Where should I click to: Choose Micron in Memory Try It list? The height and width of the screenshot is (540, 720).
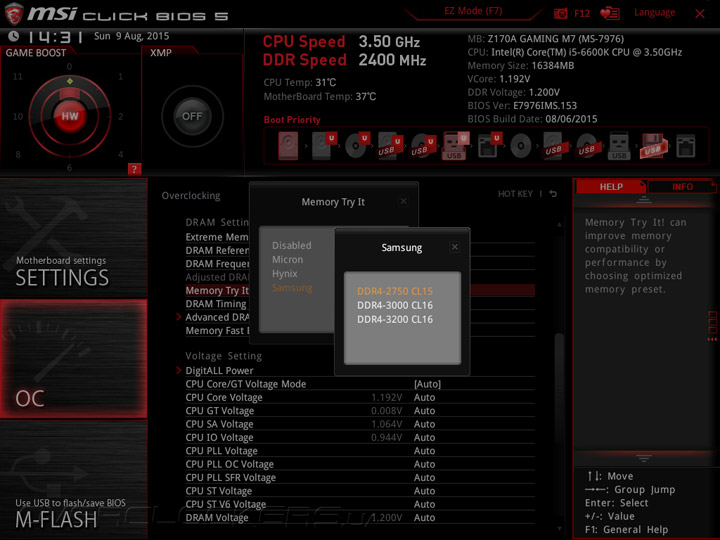[x=287, y=259]
